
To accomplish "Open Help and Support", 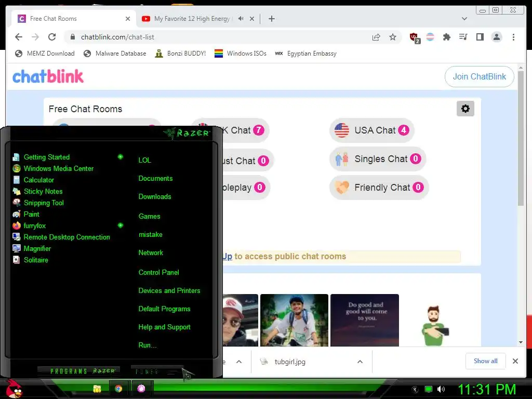I will pos(164,327).
